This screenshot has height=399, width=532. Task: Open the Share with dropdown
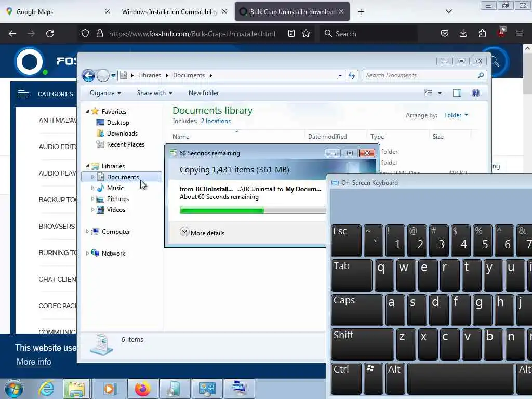coord(155,93)
